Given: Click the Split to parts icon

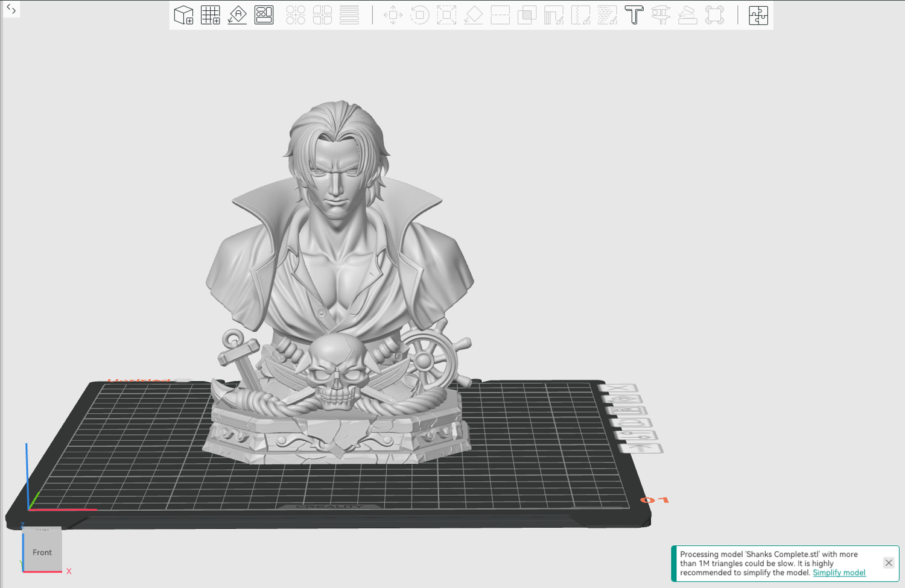Looking at the screenshot, I should [322, 15].
